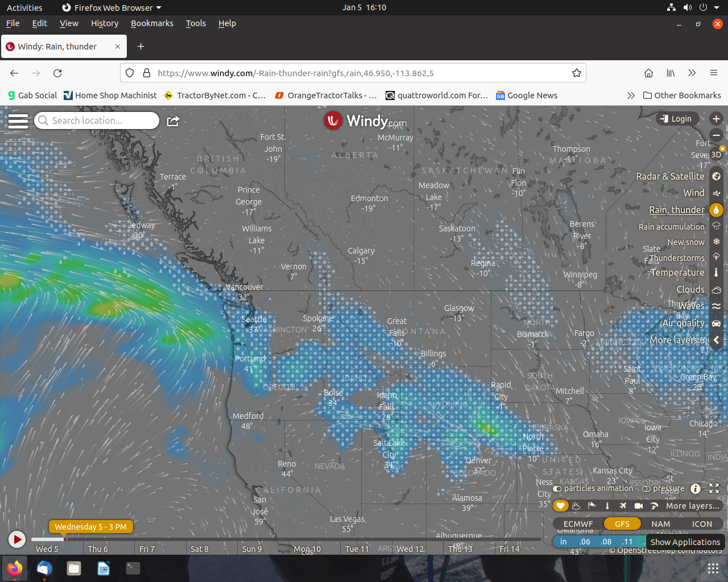728x582 pixels.
Task: Open the share icon beside search box
Action: [x=173, y=121]
